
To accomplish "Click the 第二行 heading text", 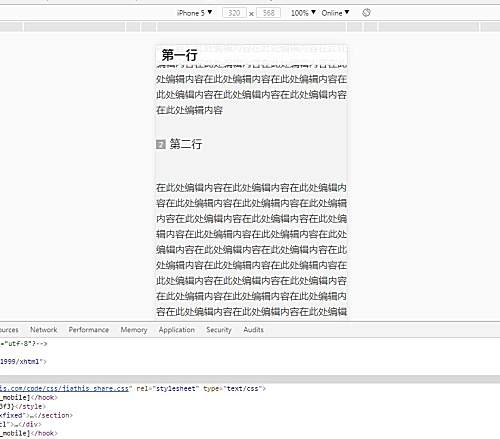I will tap(186, 144).
